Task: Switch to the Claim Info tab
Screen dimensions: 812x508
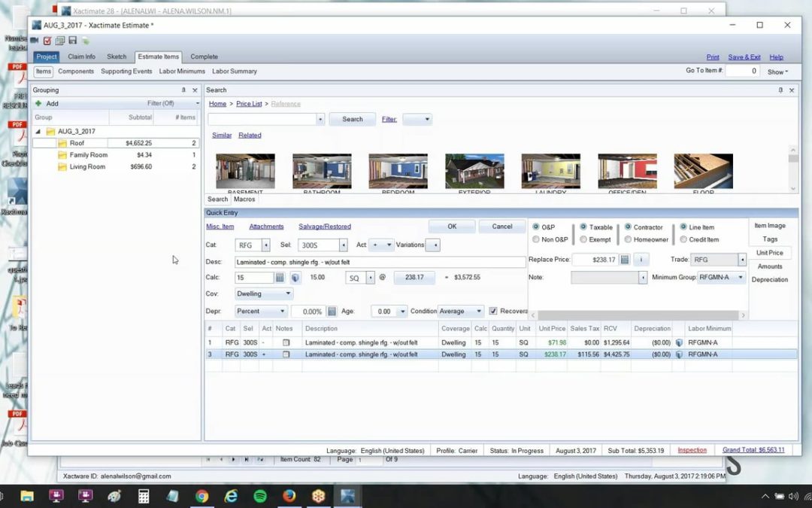Action: (x=81, y=57)
